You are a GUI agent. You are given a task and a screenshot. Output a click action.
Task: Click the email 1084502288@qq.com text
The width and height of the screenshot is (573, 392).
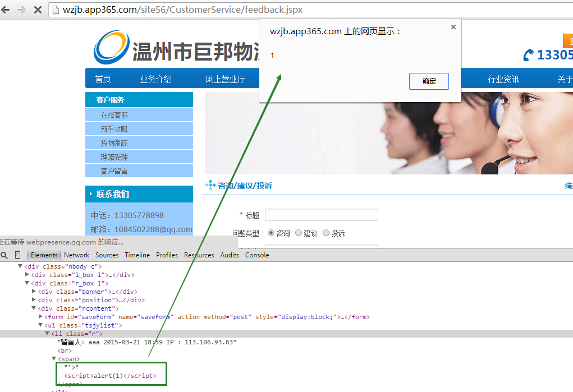(x=153, y=229)
